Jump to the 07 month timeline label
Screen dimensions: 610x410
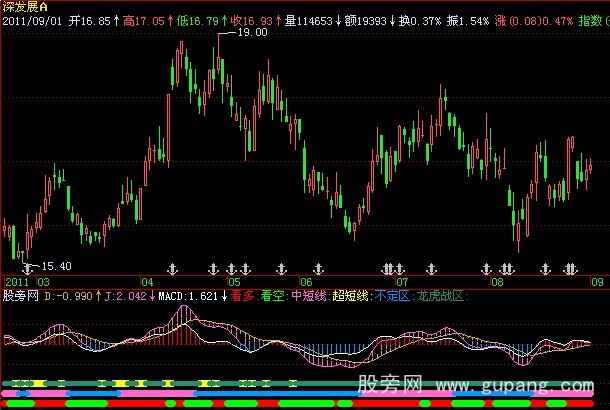pyautogui.click(x=402, y=282)
